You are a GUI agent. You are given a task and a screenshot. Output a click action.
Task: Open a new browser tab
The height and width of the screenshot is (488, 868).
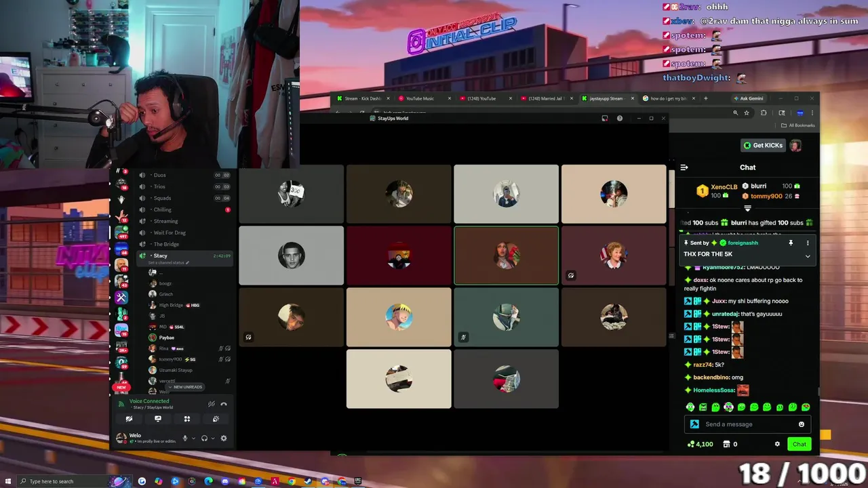(x=705, y=98)
